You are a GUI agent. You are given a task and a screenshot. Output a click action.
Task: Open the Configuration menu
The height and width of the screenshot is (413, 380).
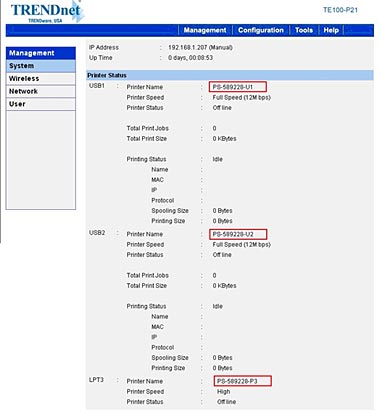[x=261, y=30]
